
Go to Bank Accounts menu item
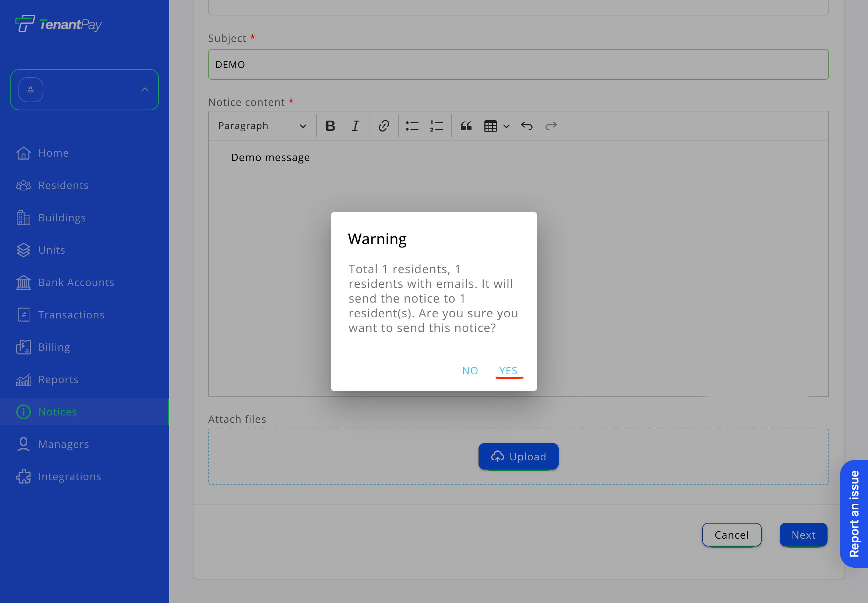coord(76,282)
